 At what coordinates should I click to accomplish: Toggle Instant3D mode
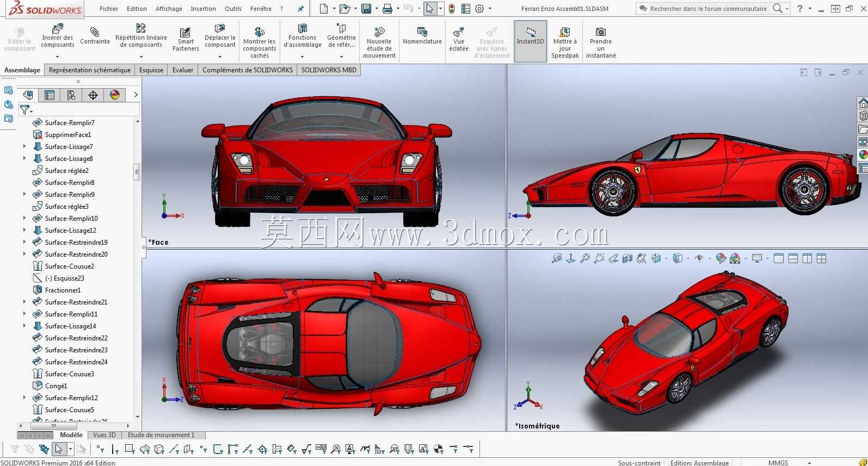pos(531,41)
